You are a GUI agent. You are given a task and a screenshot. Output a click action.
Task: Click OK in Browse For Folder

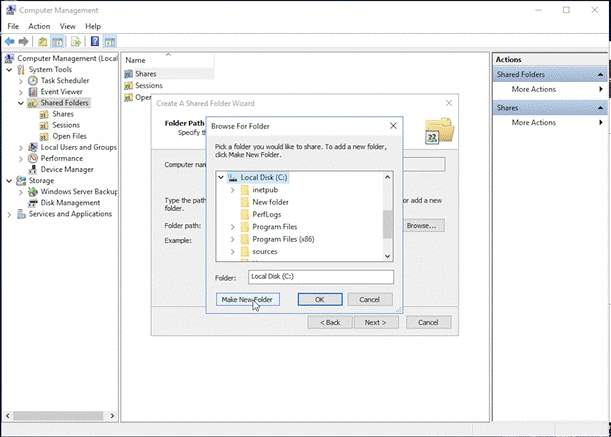tap(320, 299)
